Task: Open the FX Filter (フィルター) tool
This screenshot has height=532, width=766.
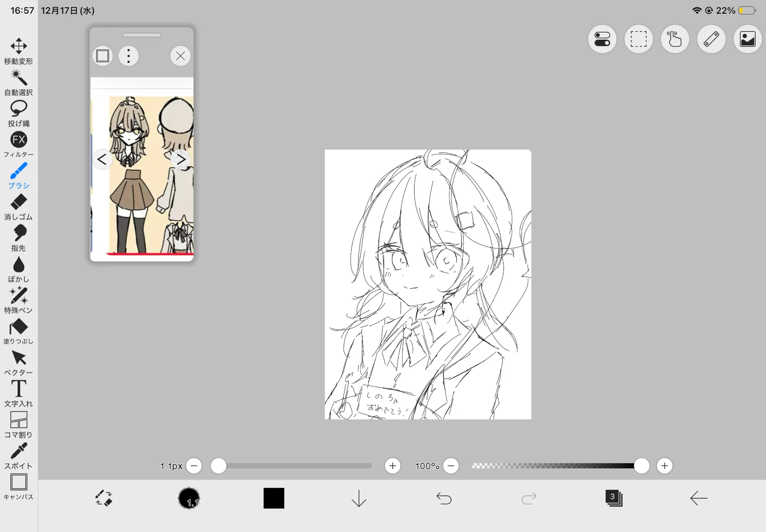Action: point(19,145)
